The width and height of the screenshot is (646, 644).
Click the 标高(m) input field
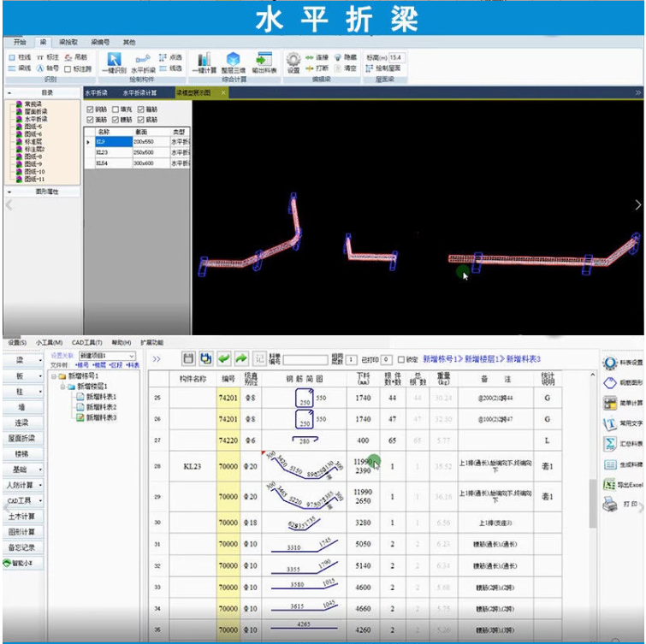point(396,57)
